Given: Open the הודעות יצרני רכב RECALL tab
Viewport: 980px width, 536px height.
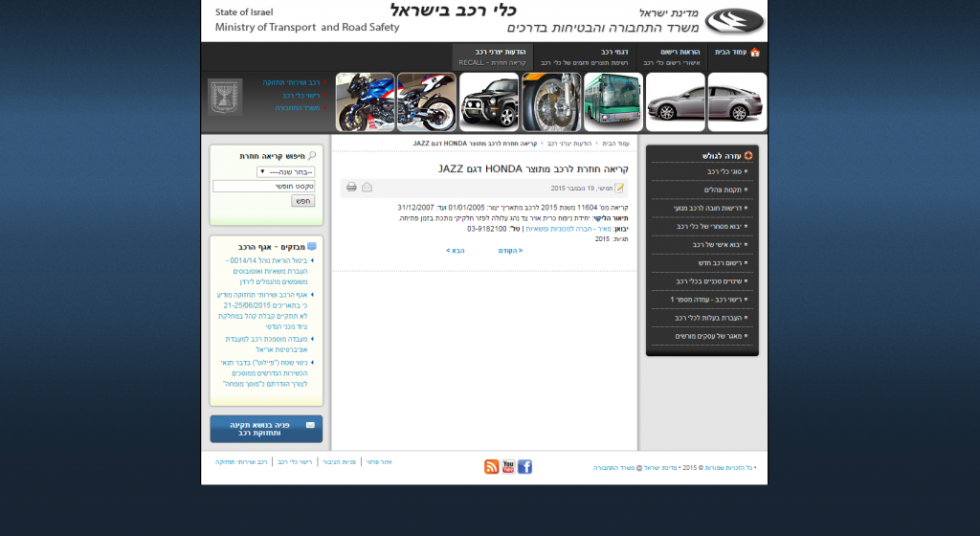Looking at the screenshot, I should coord(493,56).
